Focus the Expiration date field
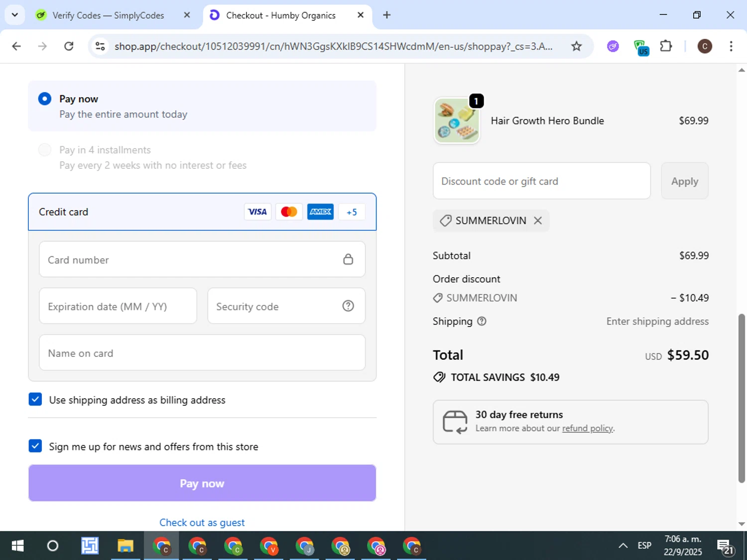The image size is (747, 560). (x=118, y=306)
